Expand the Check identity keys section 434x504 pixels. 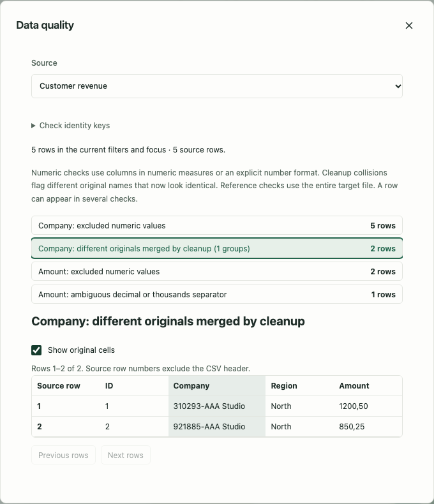coord(71,125)
